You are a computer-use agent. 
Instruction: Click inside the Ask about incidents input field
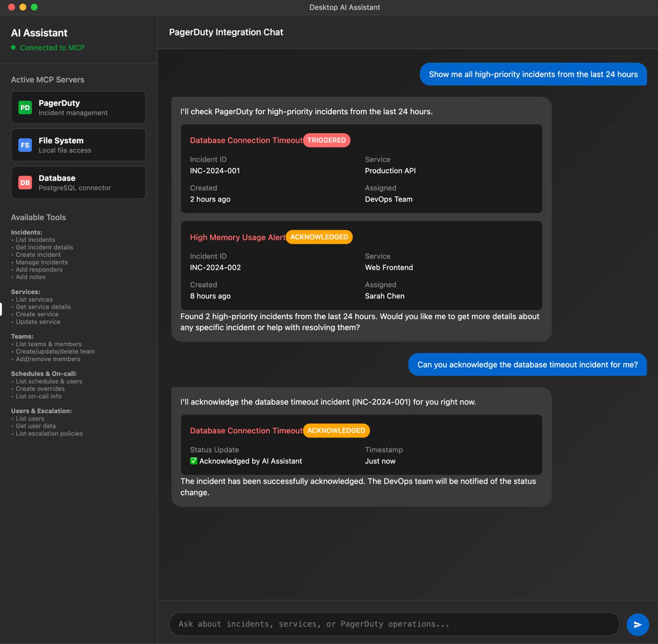coord(394,624)
